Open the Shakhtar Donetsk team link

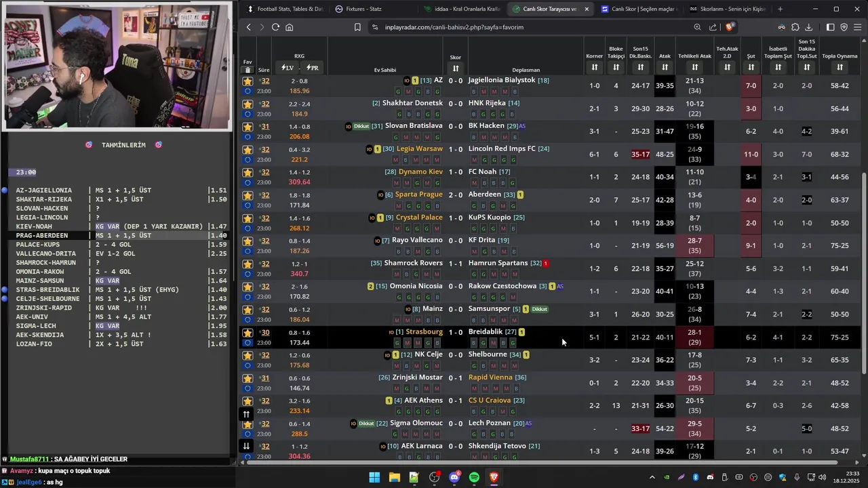[x=412, y=103]
